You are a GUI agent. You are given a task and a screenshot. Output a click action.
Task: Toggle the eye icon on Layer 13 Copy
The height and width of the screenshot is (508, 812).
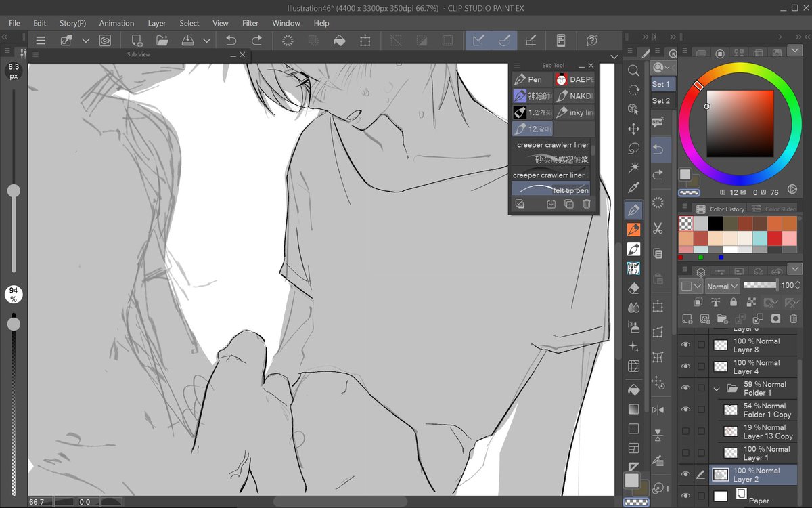685,431
